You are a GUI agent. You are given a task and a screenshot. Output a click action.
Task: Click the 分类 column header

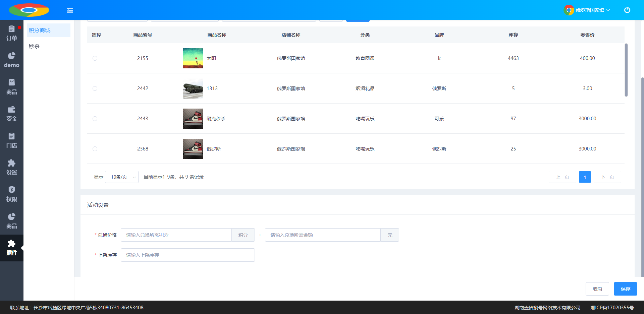(x=365, y=35)
